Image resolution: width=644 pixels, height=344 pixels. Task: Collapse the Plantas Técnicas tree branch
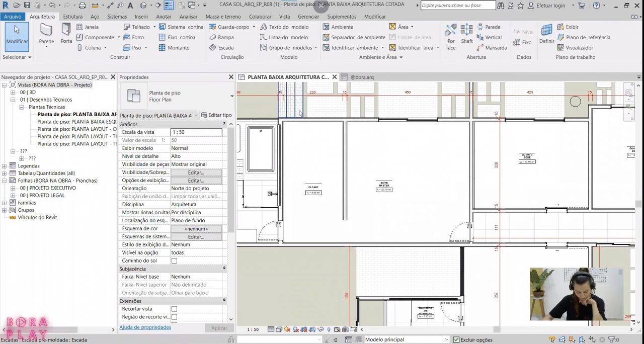coord(21,107)
